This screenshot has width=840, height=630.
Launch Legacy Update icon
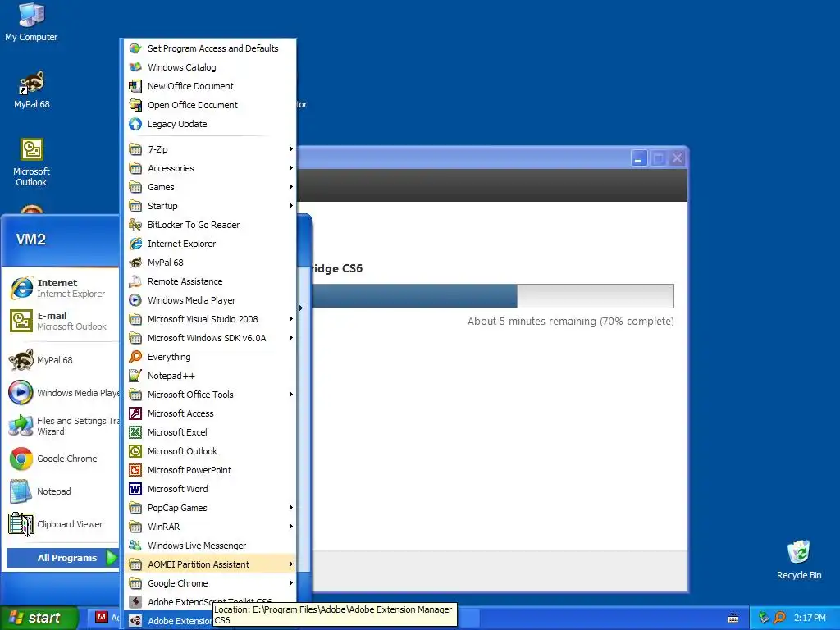click(135, 124)
